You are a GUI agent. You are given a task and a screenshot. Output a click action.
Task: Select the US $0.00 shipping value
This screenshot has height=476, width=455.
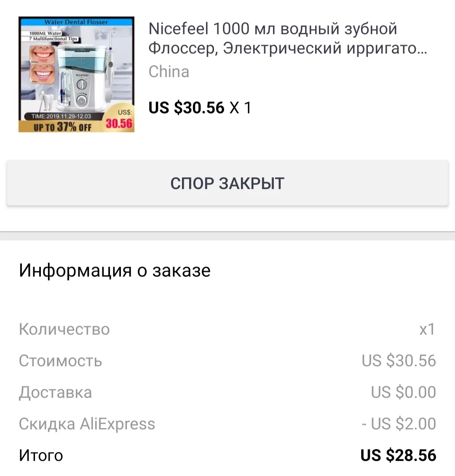403,392
